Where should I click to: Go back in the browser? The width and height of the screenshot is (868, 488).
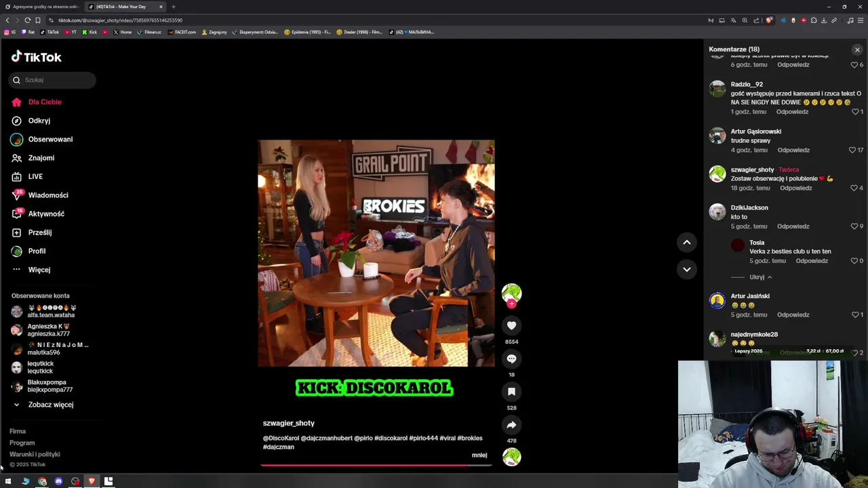(7, 20)
